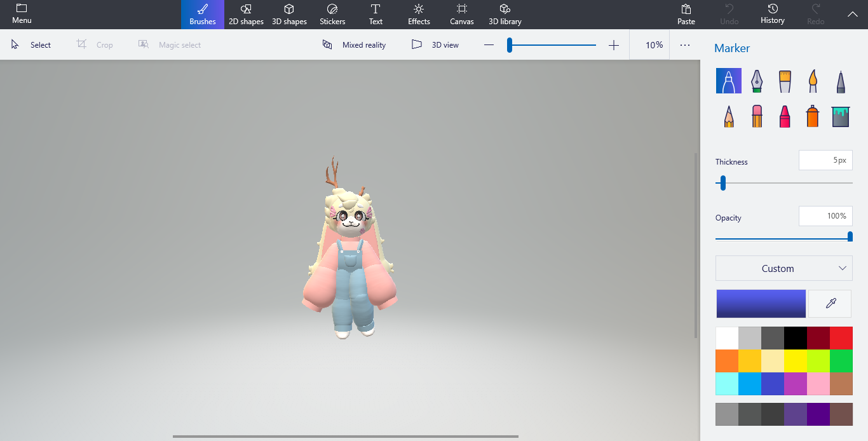Choose the sky blue color swatch

click(750, 384)
